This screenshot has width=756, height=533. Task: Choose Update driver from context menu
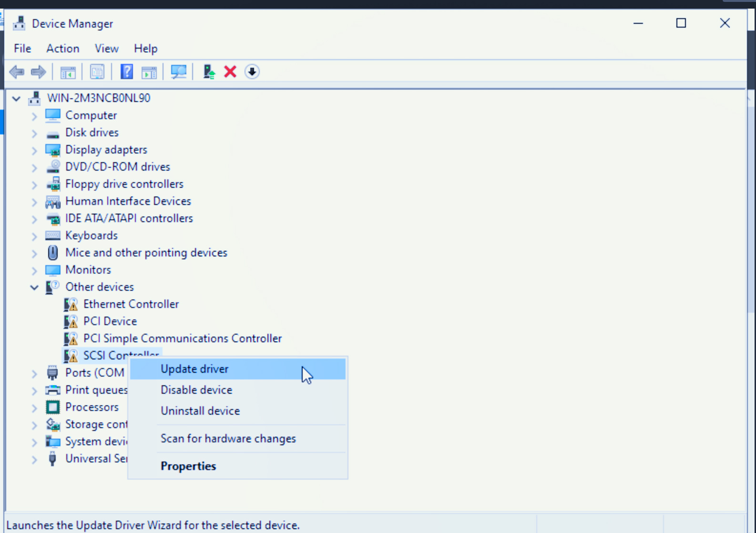tap(194, 369)
